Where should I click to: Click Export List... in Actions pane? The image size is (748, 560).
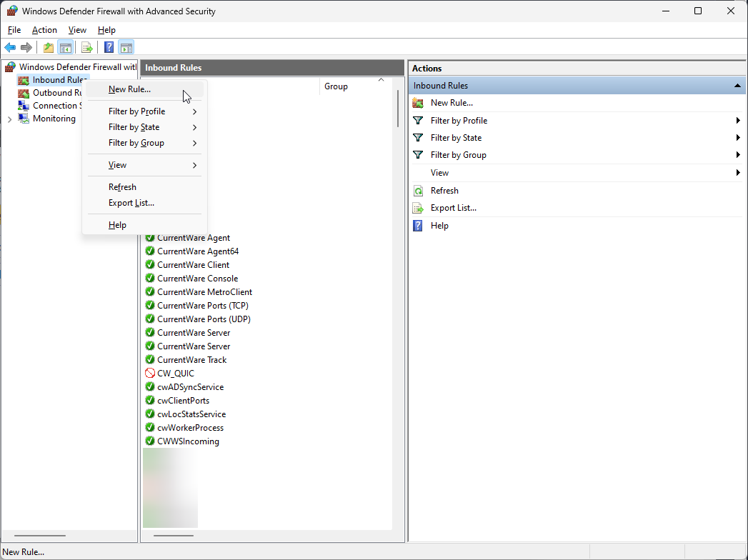point(454,208)
